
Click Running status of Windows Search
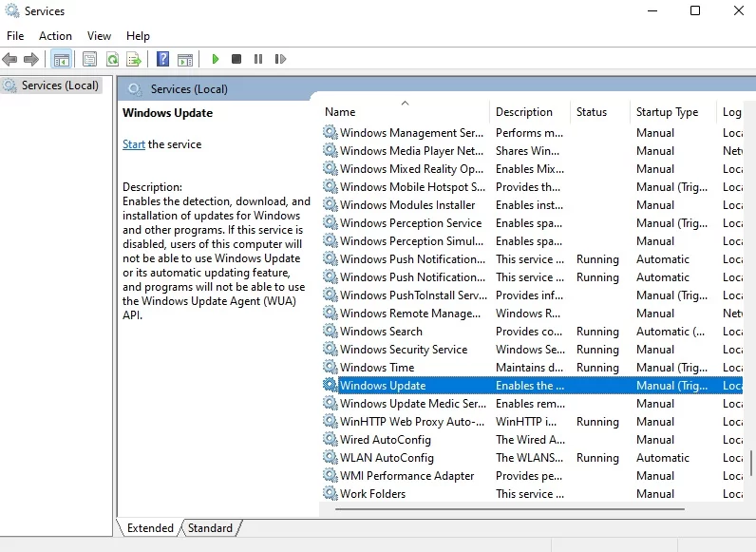(x=597, y=332)
